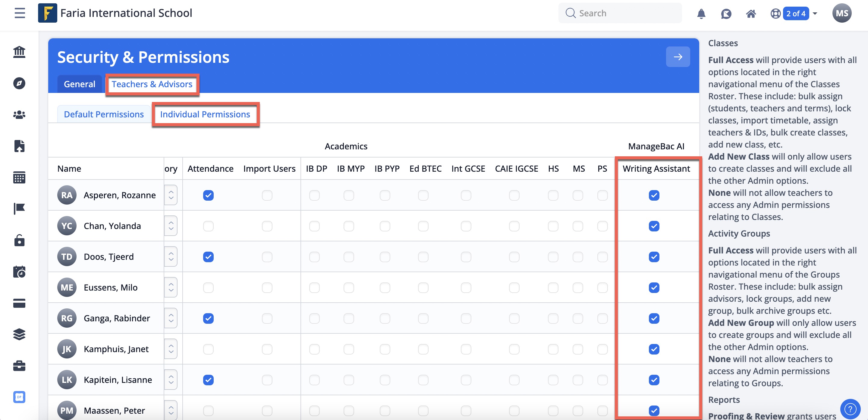Open the school building sidebar icon
The height and width of the screenshot is (420, 868).
click(x=19, y=52)
